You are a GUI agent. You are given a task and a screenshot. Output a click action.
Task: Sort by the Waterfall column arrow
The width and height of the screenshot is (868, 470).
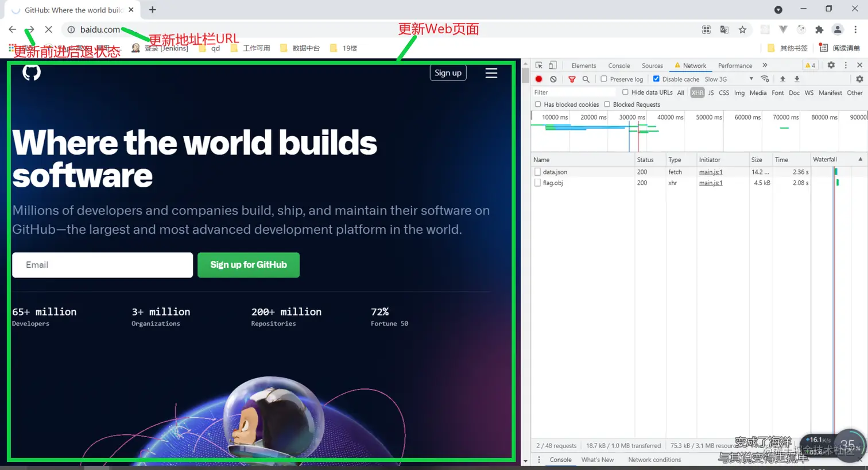[x=860, y=159]
